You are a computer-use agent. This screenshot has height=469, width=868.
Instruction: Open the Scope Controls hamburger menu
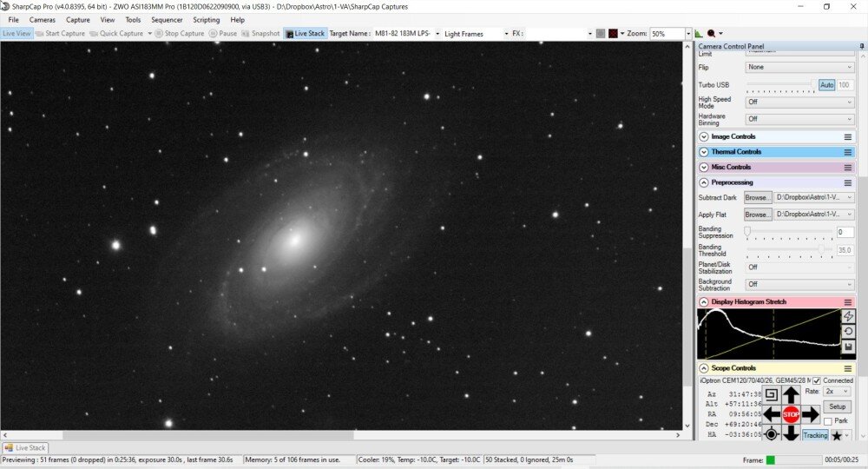pos(847,368)
